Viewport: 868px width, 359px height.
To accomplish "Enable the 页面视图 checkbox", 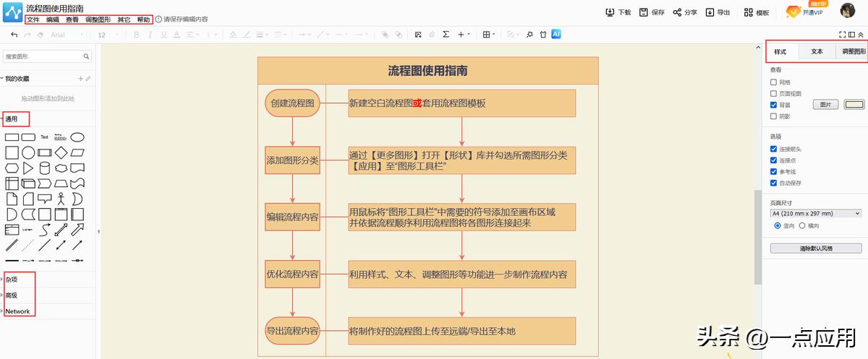I will 774,93.
